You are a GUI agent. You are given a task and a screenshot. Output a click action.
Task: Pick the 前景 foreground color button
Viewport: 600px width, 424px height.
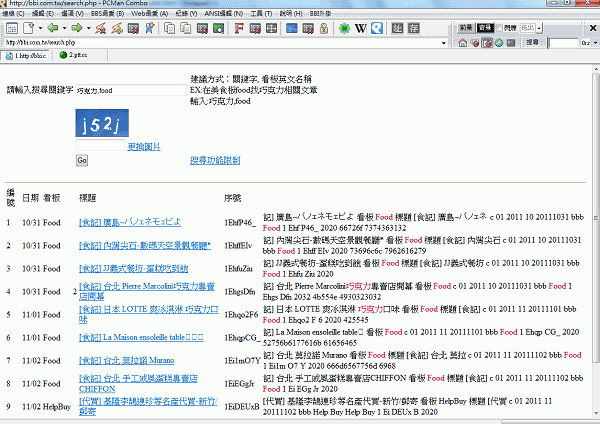point(466,28)
